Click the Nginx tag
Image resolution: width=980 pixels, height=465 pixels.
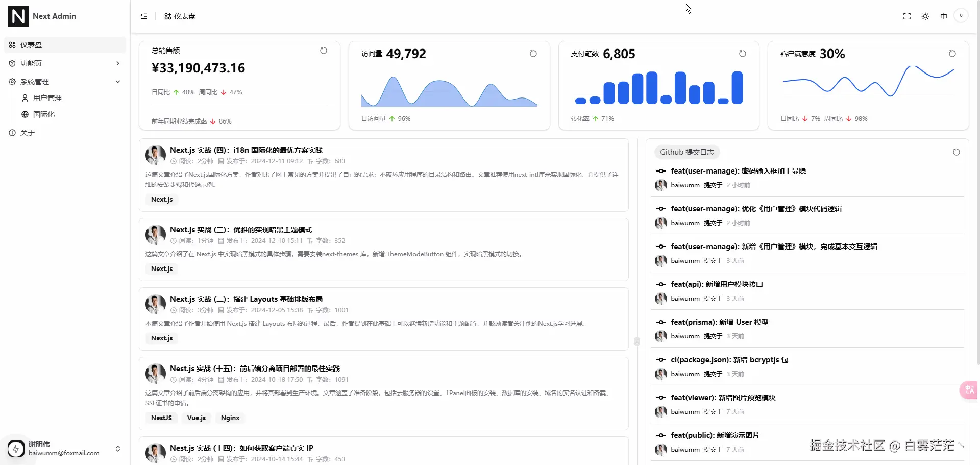point(230,418)
